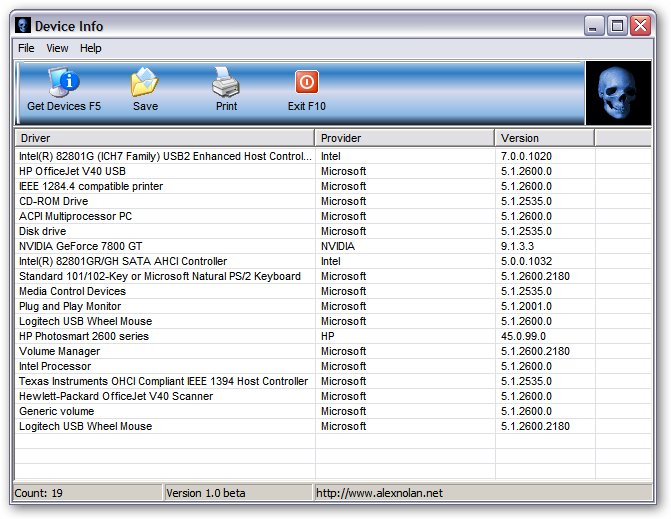Click the Save folder icon

[x=145, y=81]
